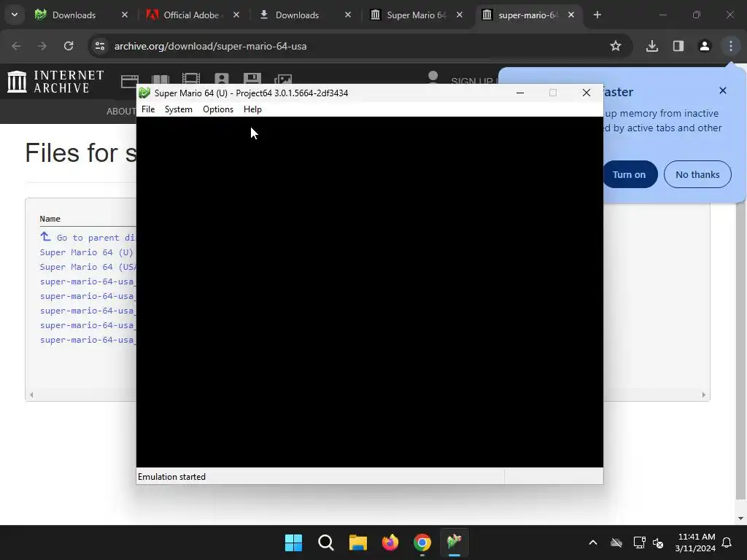The image size is (747, 560).
Task: Open Chrome from taskbar
Action: coord(422,542)
